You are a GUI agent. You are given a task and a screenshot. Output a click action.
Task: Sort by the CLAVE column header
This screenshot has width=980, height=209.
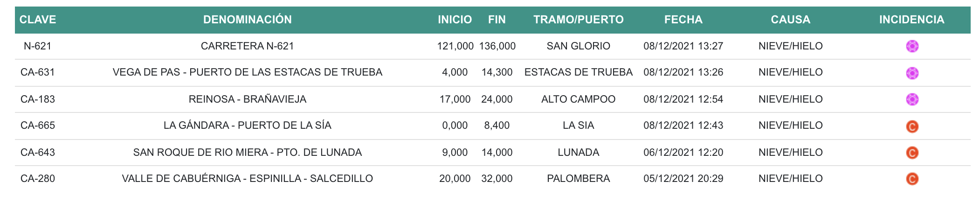click(x=38, y=20)
